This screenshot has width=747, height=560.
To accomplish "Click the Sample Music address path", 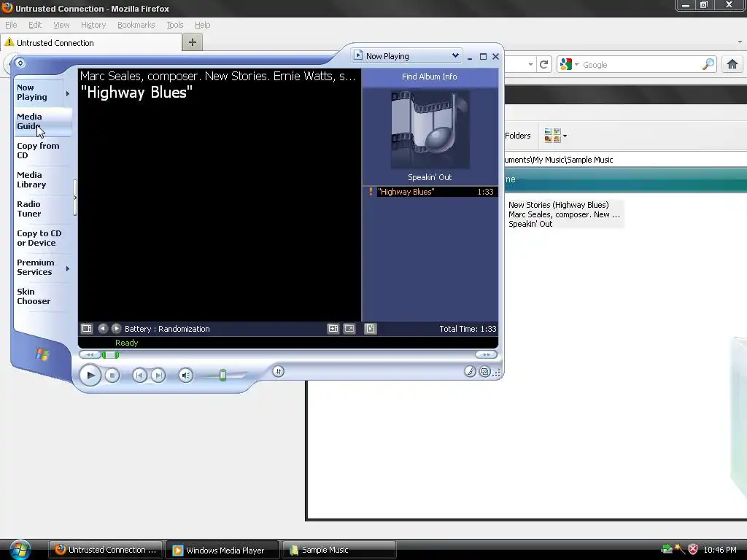I will (558, 160).
